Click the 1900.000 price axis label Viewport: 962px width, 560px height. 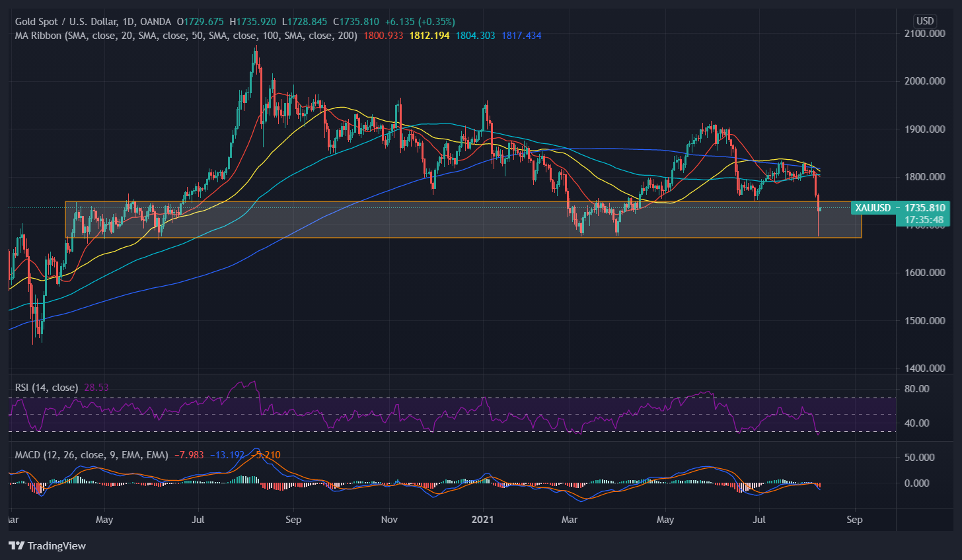[925, 129]
